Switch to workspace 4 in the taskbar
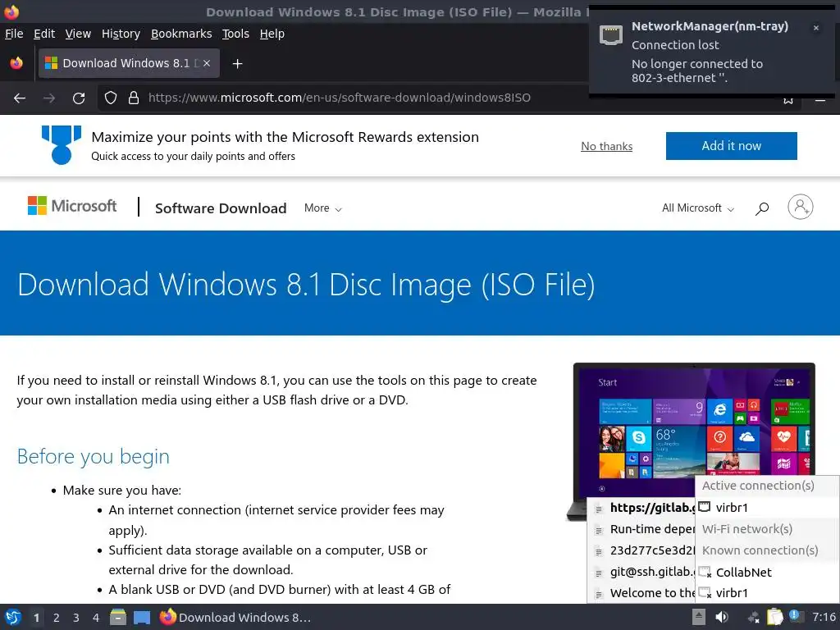 tap(96, 618)
